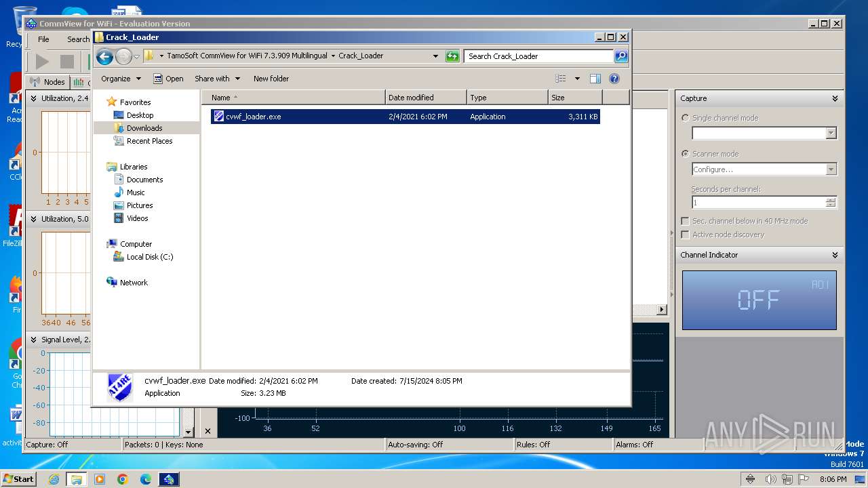868x488 pixels.
Task: Switch to the Nodes tab
Action: click(47, 82)
